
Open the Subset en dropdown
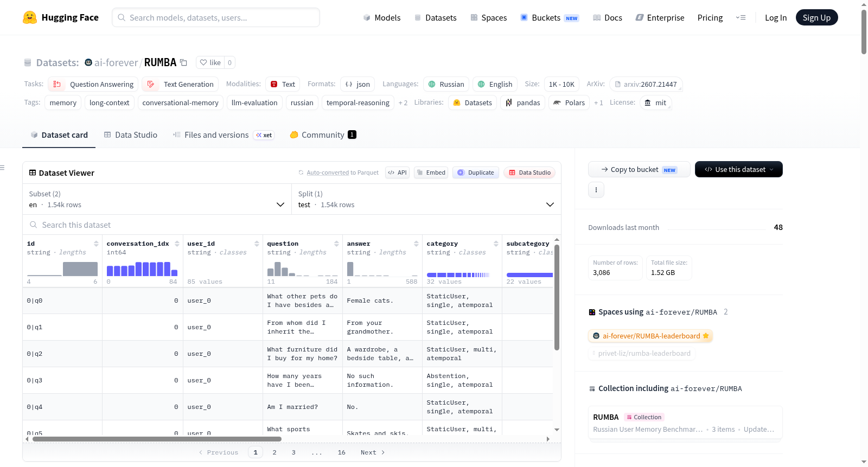(x=157, y=199)
